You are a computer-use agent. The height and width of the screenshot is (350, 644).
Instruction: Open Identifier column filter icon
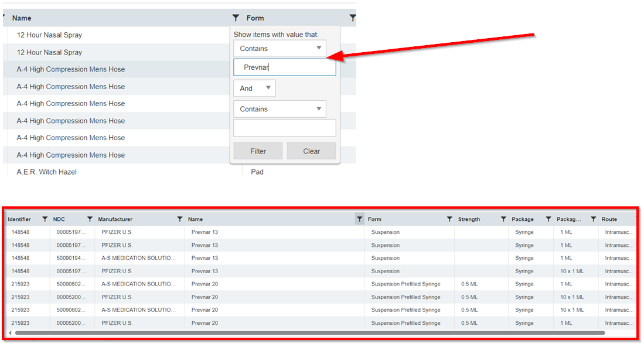click(45, 219)
